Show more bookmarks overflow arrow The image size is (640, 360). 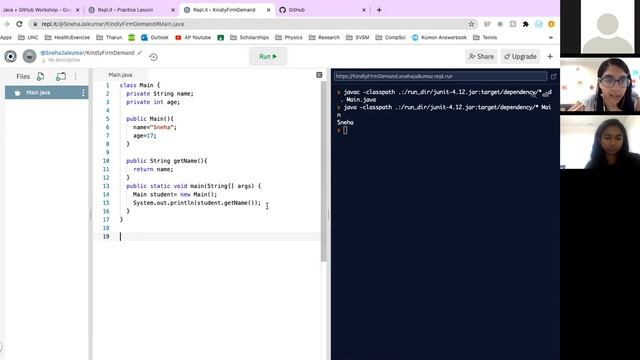click(x=551, y=38)
